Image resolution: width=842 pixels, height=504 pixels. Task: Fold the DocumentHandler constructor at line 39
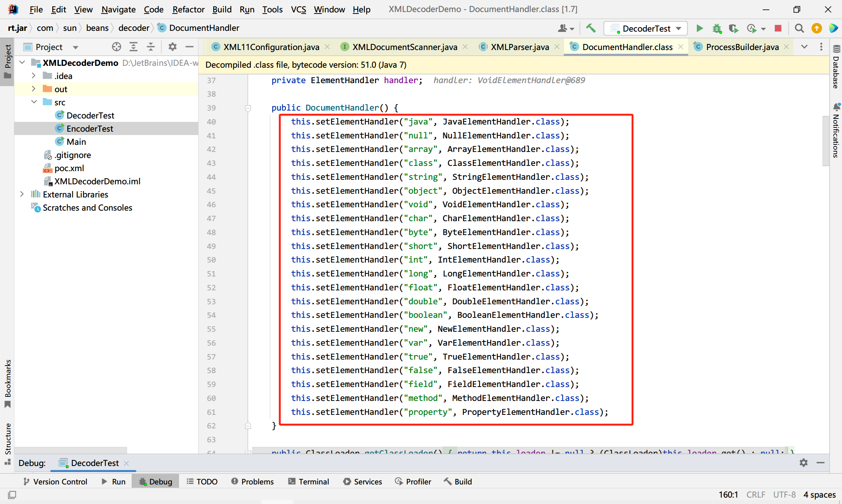(x=248, y=108)
